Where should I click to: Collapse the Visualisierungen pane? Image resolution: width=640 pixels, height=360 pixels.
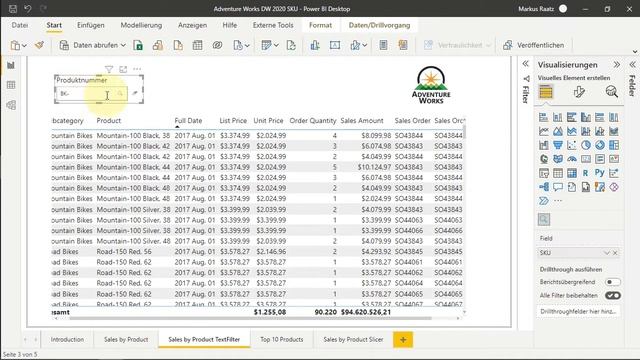pos(617,64)
